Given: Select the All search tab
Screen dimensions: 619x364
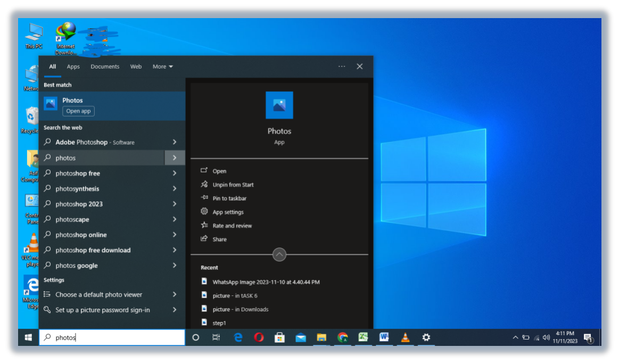Looking at the screenshot, I should 53,67.
